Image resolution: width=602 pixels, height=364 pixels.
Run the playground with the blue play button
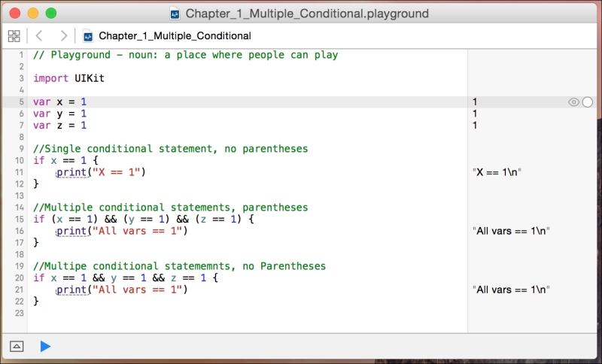coord(45,347)
